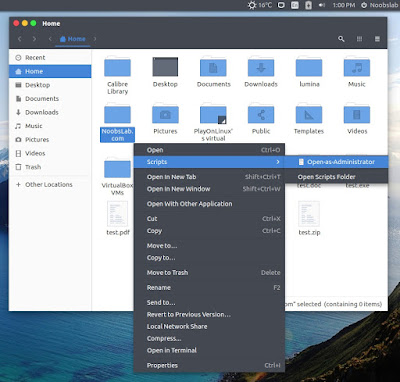The height and width of the screenshot is (382, 400).
Task: Select the test.zip file icon
Action: tap(309, 214)
